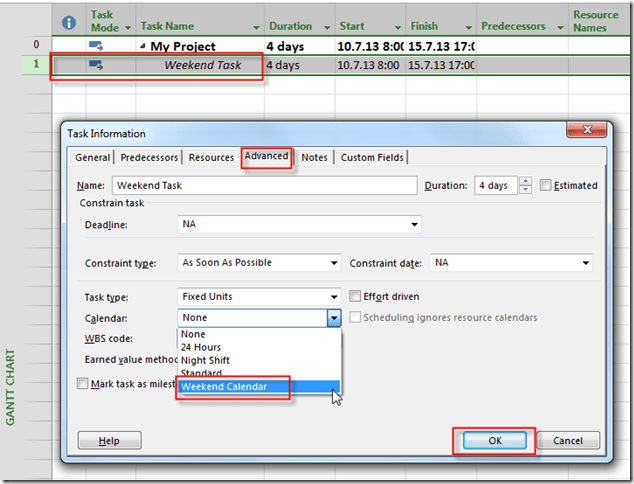Check Mark task as milestone
The width and height of the screenshot is (634, 484).
(x=84, y=383)
